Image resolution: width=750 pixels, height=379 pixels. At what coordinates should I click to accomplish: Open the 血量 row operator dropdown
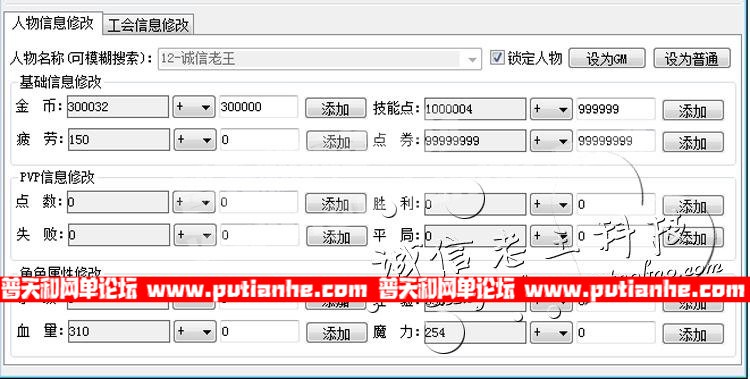click(194, 332)
